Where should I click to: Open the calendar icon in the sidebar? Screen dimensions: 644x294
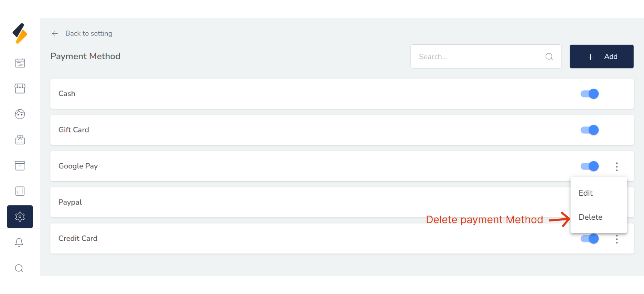click(x=20, y=63)
